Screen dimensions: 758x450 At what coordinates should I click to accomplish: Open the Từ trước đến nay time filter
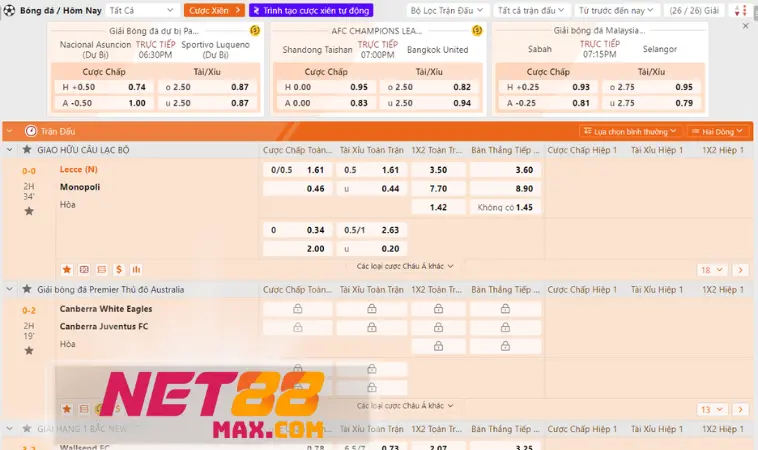pyautogui.click(x=609, y=10)
